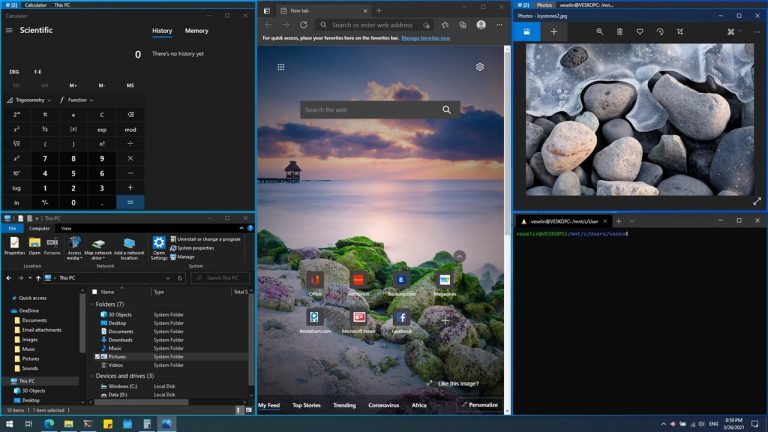Open the terminal new-tab profile dropdown arrow
Screen dimensions: 768x432
tap(632, 221)
